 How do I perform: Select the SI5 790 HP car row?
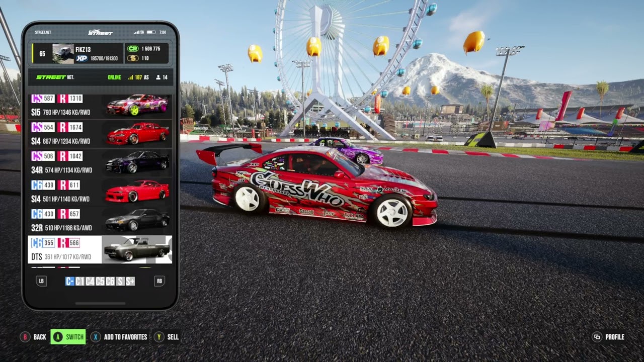click(100, 105)
